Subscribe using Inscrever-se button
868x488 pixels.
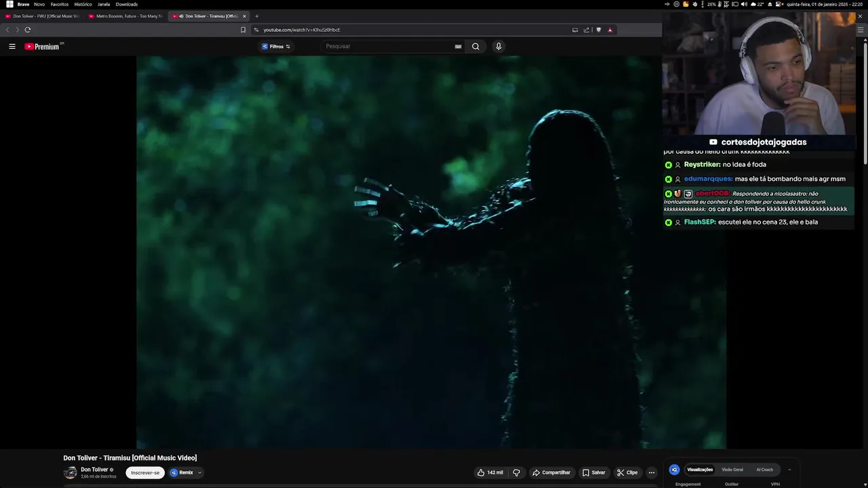pyautogui.click(x=145, y=472)
